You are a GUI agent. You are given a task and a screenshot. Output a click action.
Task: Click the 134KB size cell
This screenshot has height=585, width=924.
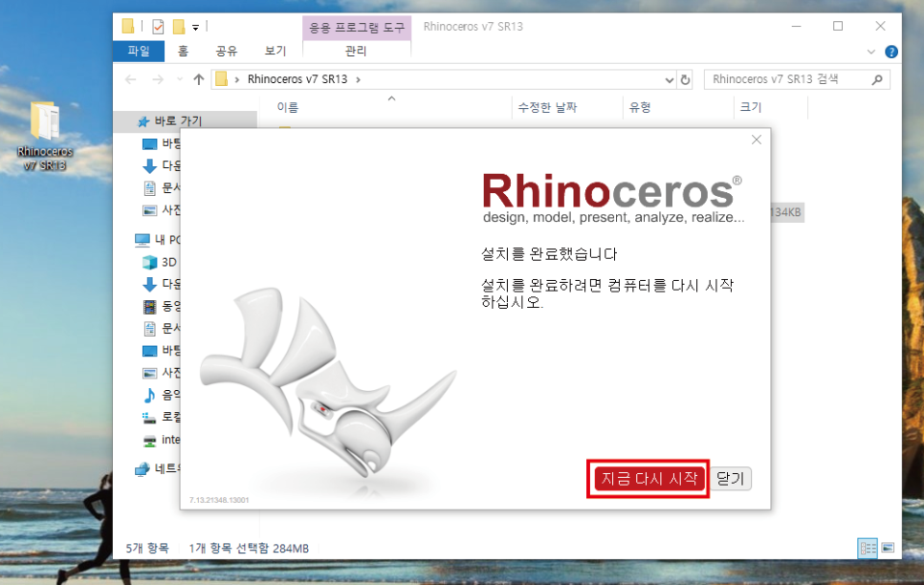(786, 212)
